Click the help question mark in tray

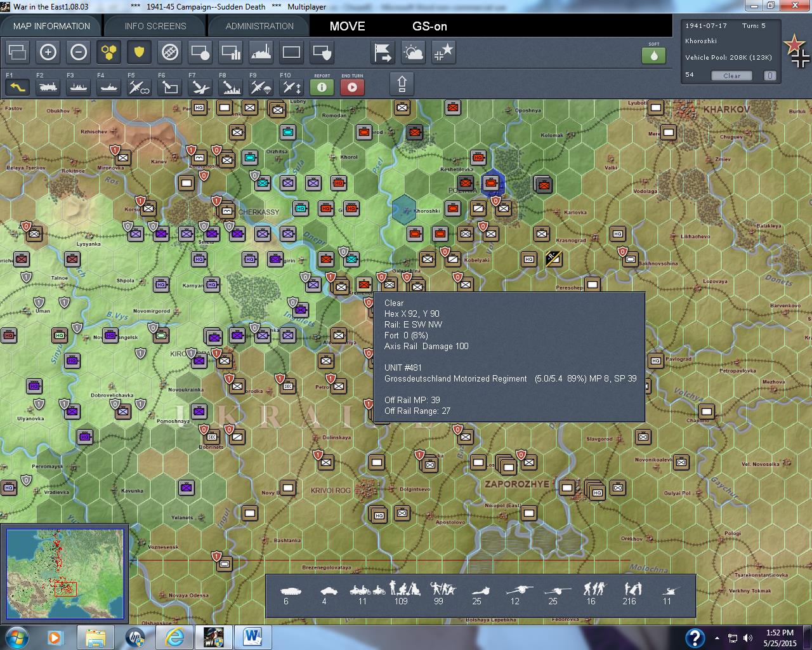[695, 638]
